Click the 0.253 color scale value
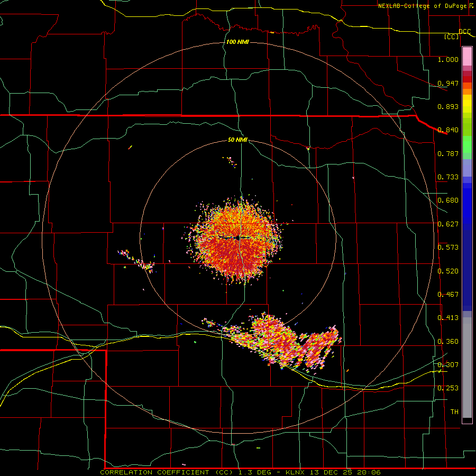The height and width of the screenshot is (476, 476). pyautogui.click(x=448, y=388)
